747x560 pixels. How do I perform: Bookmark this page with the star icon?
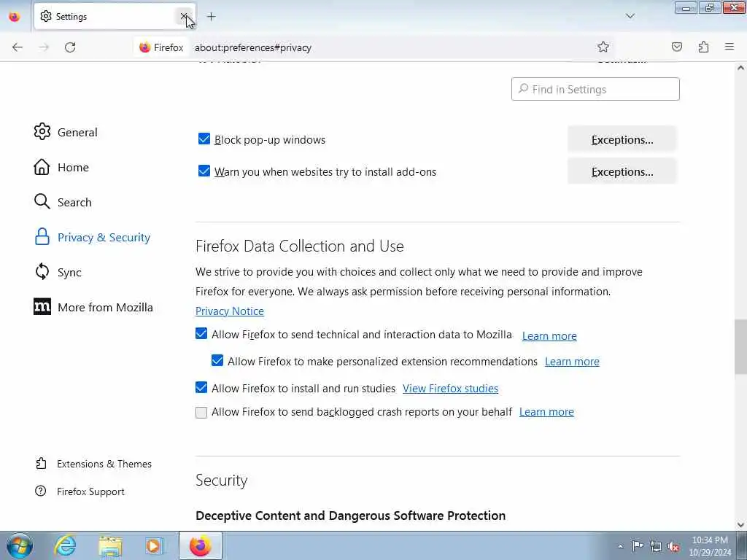tap(603, 47)
